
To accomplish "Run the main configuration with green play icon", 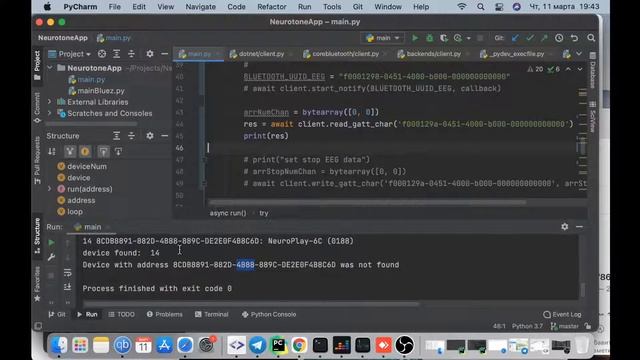I will (x=415, y=38).
